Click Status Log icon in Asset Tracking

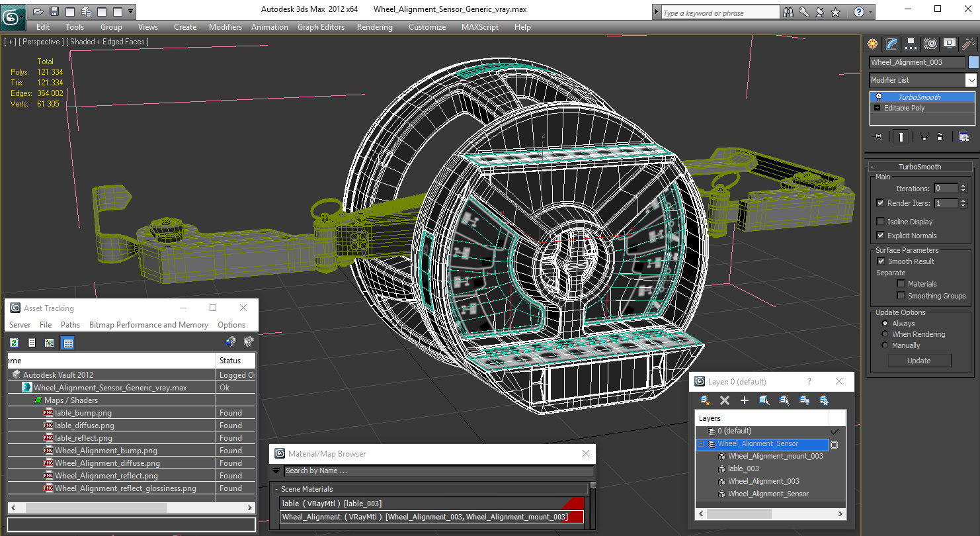coord(32,342)
